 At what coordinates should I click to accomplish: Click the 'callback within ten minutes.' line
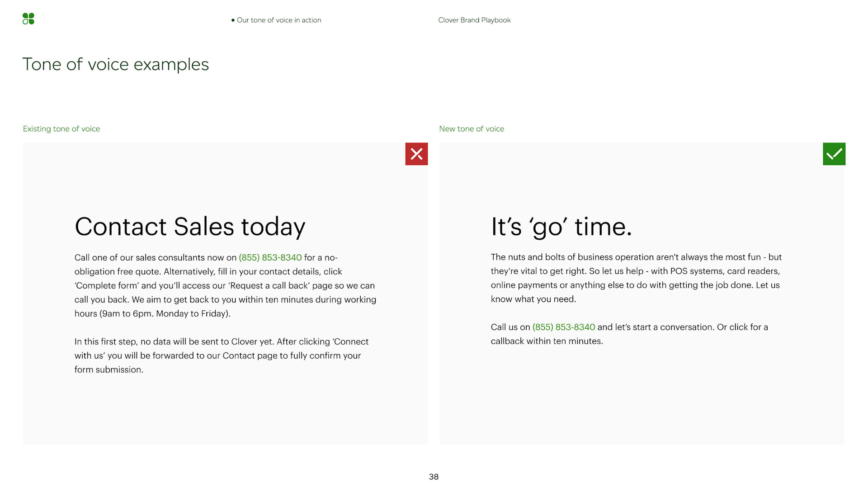tap(547, 341)
